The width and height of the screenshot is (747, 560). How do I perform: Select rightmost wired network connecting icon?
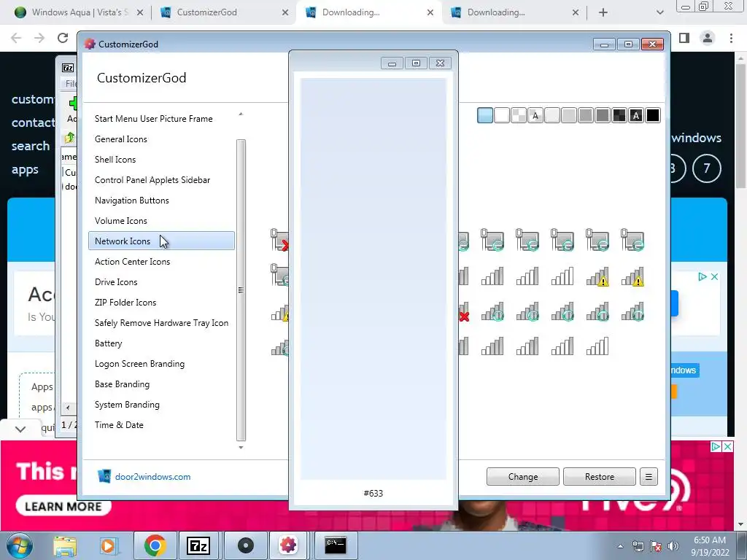tap(632, 240)
